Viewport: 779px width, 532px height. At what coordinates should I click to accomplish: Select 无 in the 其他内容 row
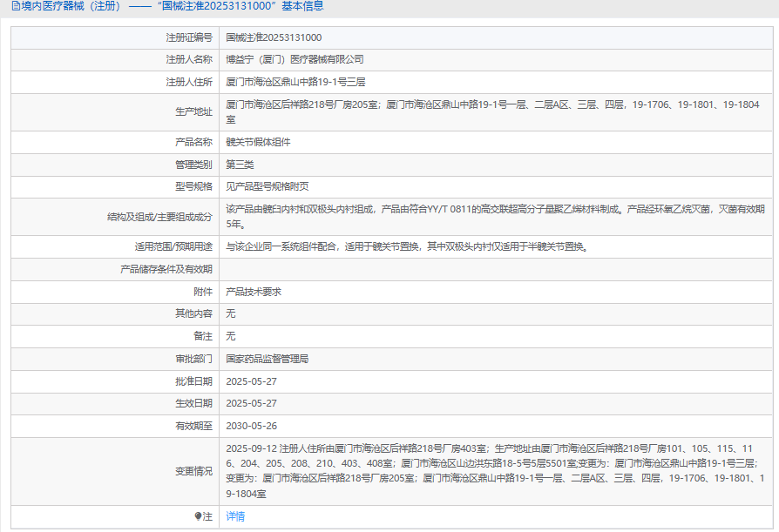click(231, 313)
